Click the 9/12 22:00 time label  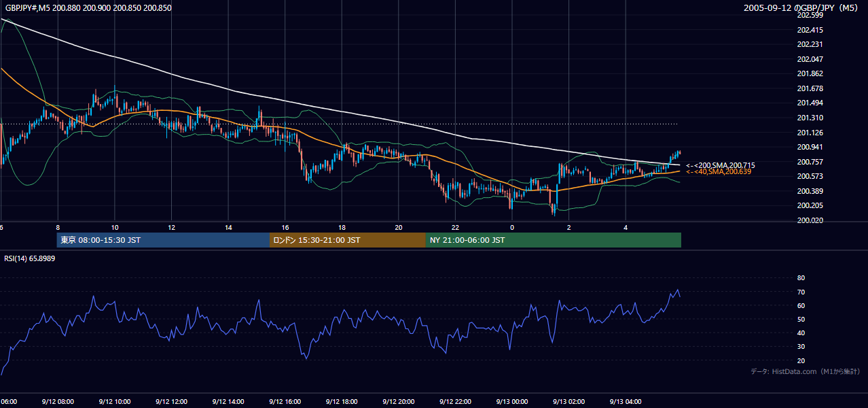coord(455,402)
